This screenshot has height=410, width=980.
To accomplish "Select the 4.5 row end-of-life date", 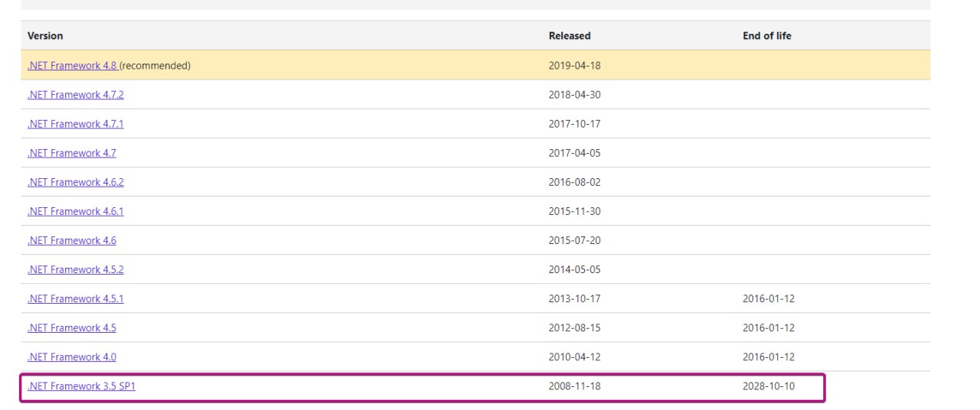I will [769, 327].
